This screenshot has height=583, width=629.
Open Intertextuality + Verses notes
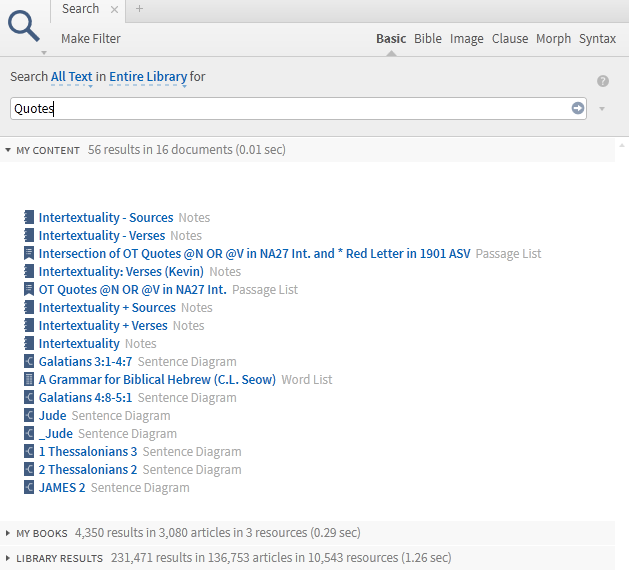coord(103,326)
